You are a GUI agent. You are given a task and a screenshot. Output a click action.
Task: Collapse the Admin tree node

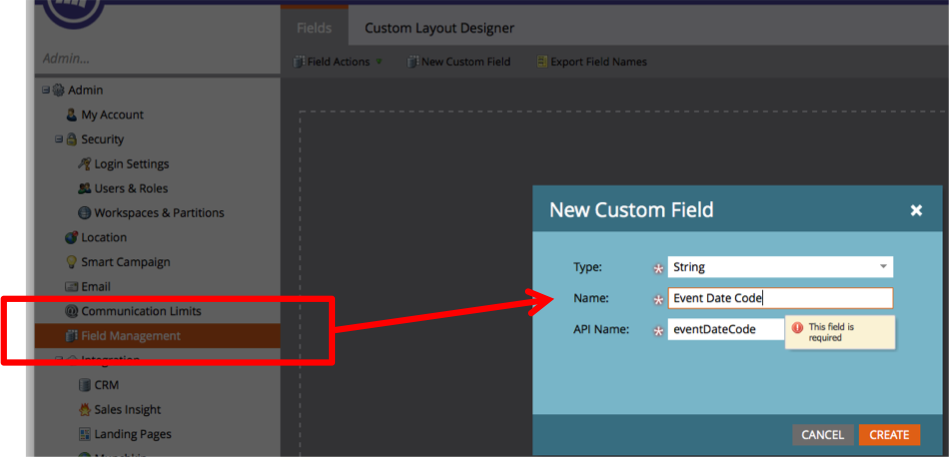[46, 90]
